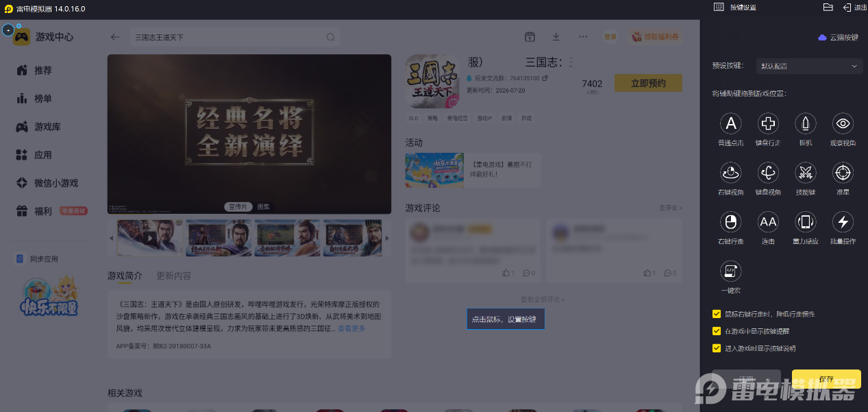Click the 策略经营 tag
This screenshot has height=412, width=868.
tap(457, 118)
